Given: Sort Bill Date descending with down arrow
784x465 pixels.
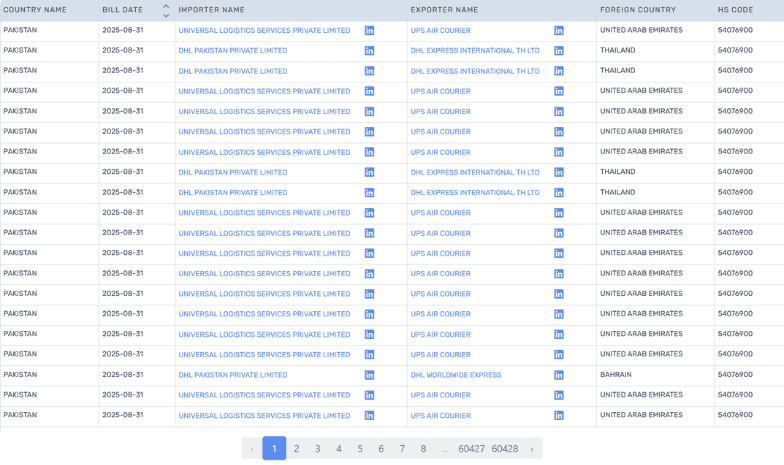Looking at the screenshot, I should tap(166, 15).
